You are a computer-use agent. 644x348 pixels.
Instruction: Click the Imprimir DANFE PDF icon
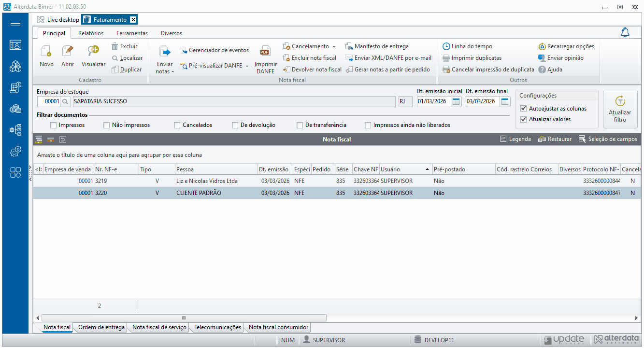click(x=265, y=52)
